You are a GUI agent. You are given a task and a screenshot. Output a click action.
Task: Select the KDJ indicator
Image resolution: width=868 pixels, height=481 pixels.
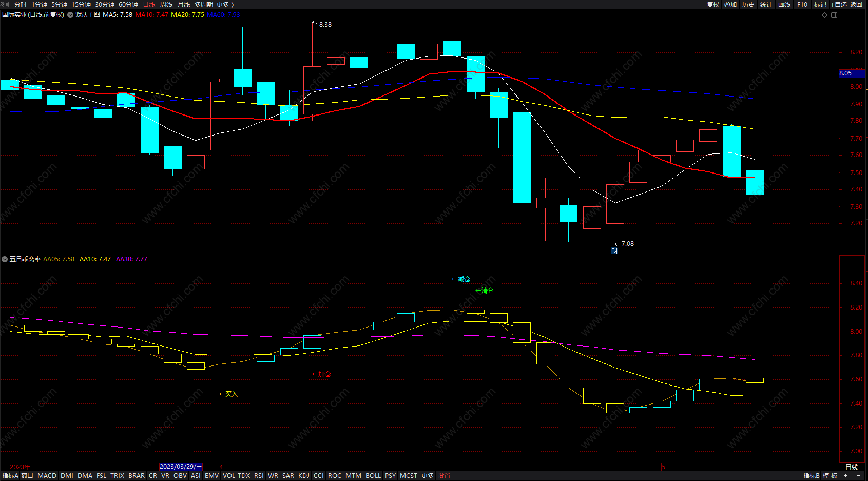tap(304, 476)
